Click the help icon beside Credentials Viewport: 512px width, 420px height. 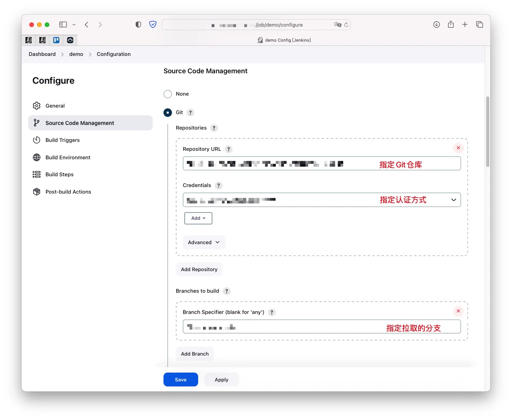pos(219,186)
